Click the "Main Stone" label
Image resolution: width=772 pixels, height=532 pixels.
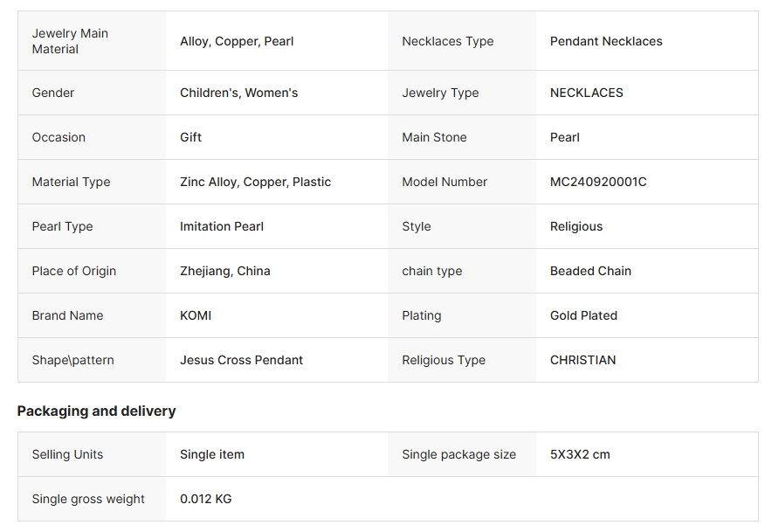434,137
